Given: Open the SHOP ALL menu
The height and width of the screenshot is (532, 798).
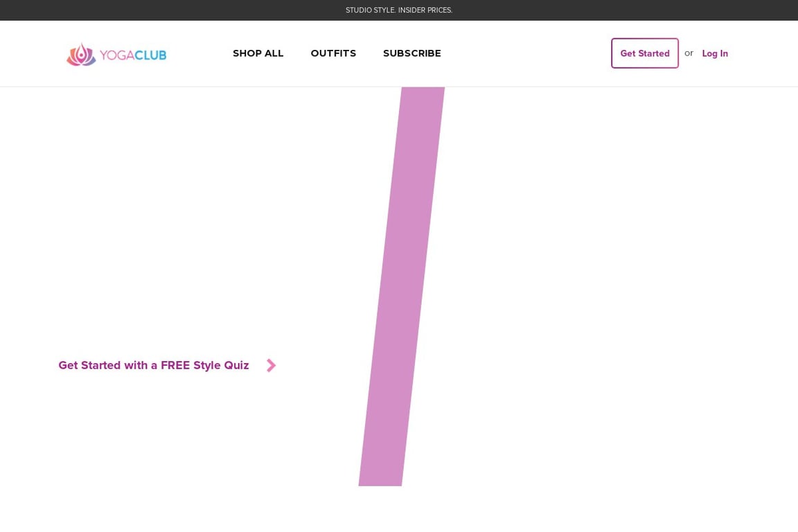Looking at the screenshot, I should pos(258,53).
